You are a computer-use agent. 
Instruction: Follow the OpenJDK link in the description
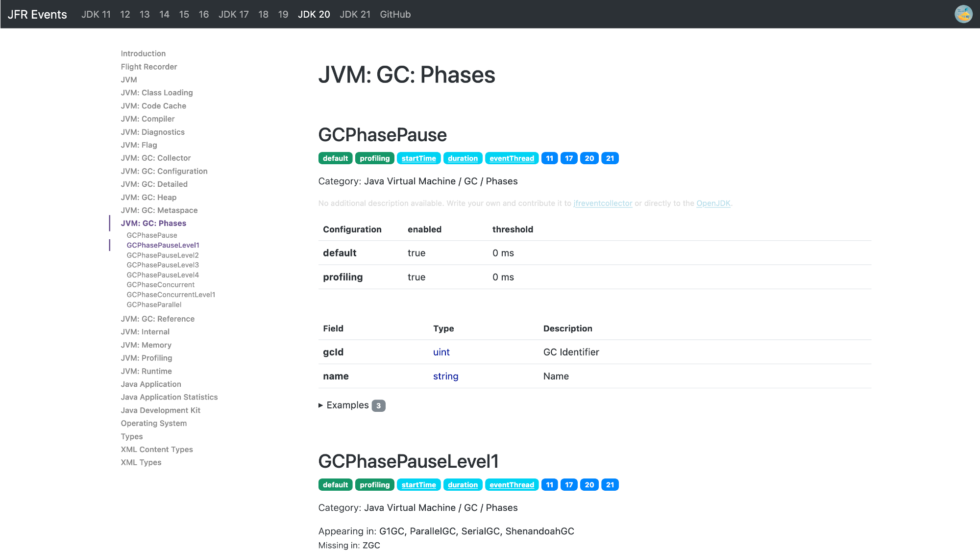coord(713,203)
